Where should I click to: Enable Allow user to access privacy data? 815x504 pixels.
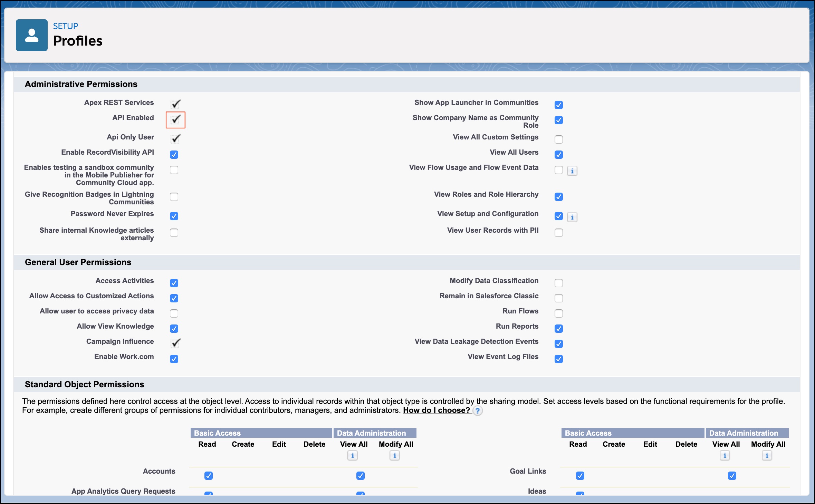[174, 313]
